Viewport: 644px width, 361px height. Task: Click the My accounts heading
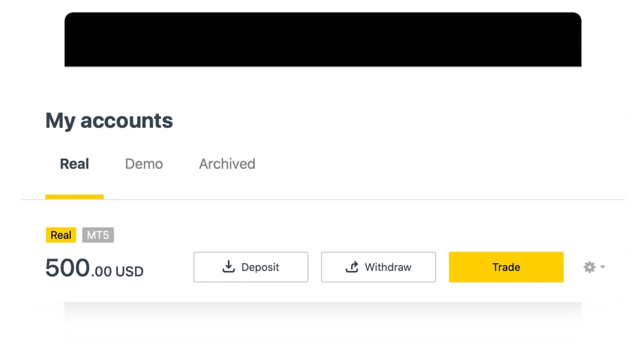(x=109, y=121)
